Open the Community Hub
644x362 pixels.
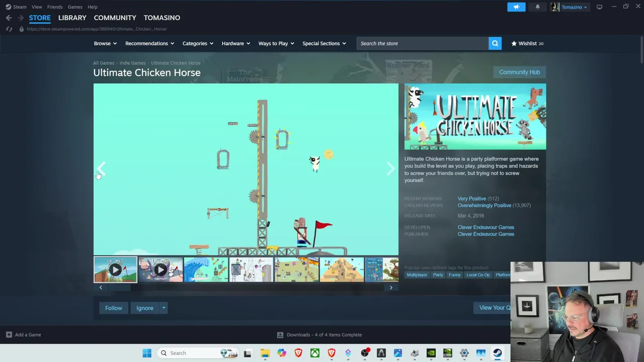[519, 72]
